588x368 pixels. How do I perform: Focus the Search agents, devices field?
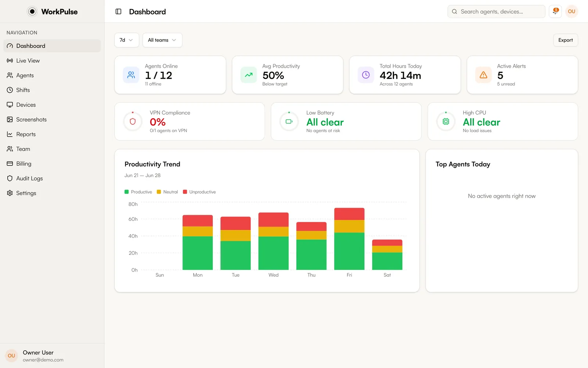pos(496,11)
